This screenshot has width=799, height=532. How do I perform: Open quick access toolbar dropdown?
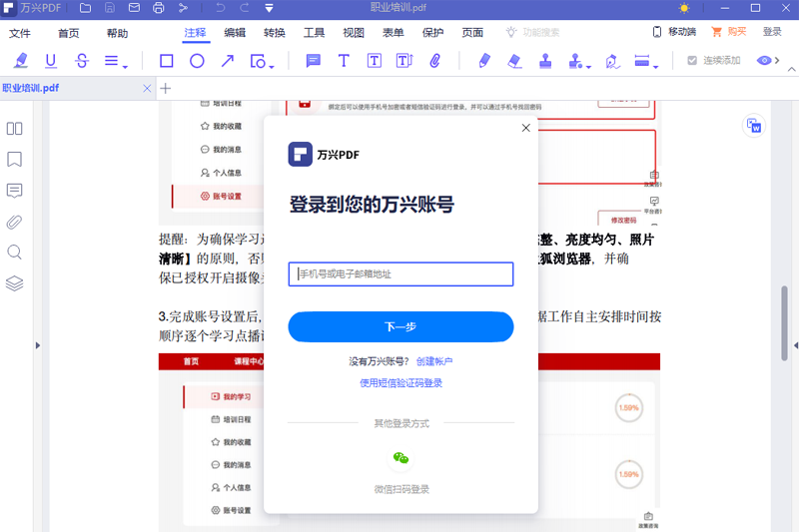pos(269,8)
